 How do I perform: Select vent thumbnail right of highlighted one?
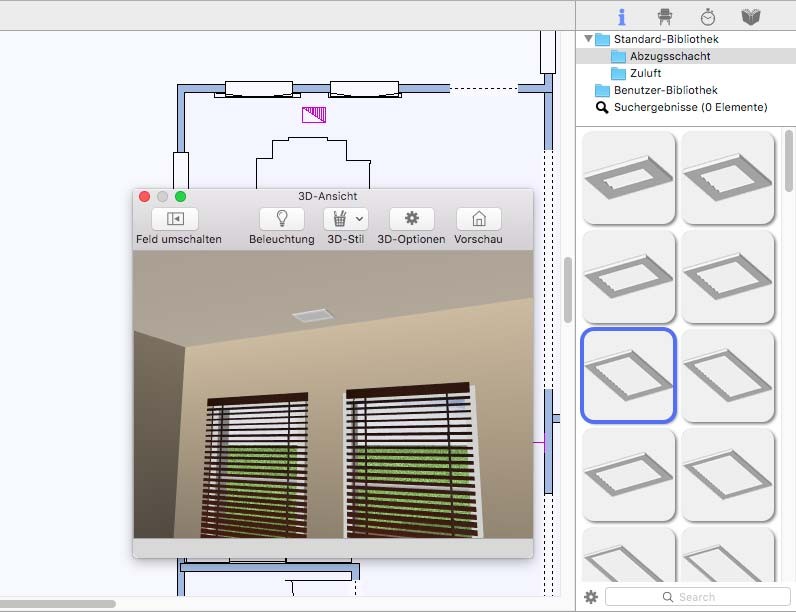tap(728, 376)
